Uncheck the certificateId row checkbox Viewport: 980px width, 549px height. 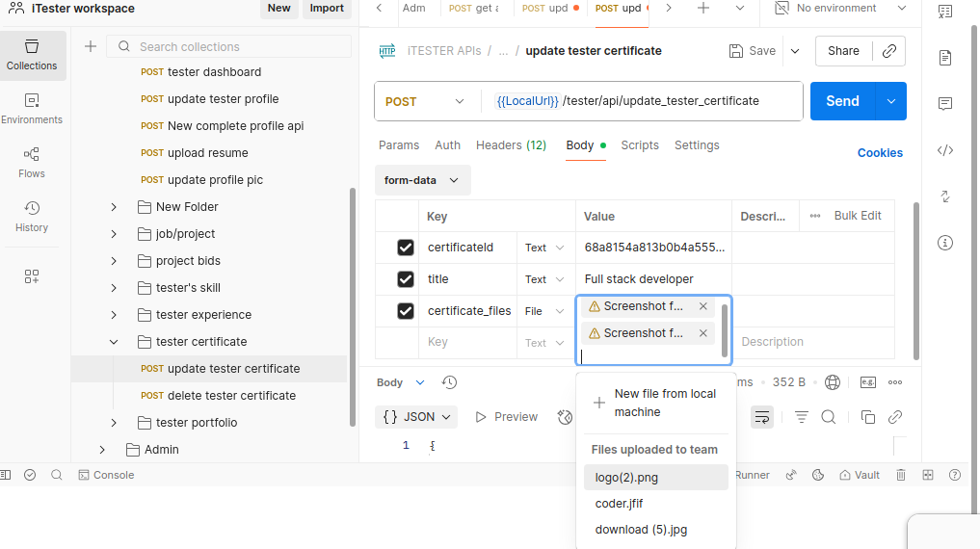click(406, 248)
